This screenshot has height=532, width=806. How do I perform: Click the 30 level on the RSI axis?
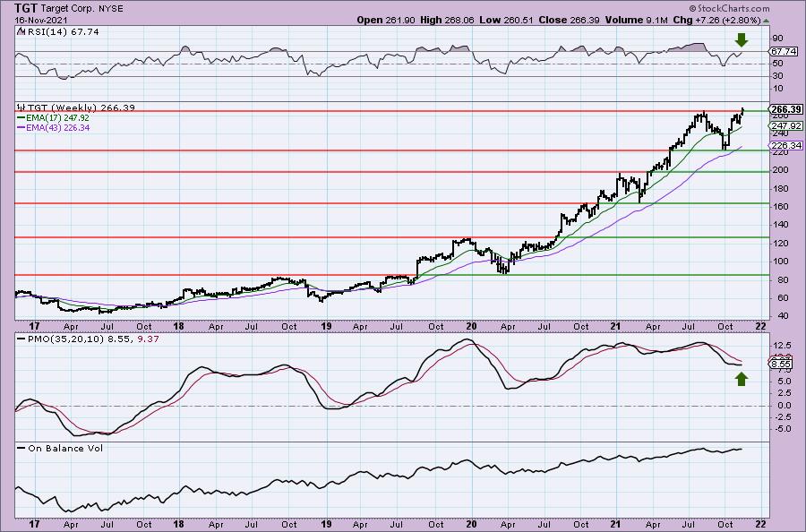777,76
